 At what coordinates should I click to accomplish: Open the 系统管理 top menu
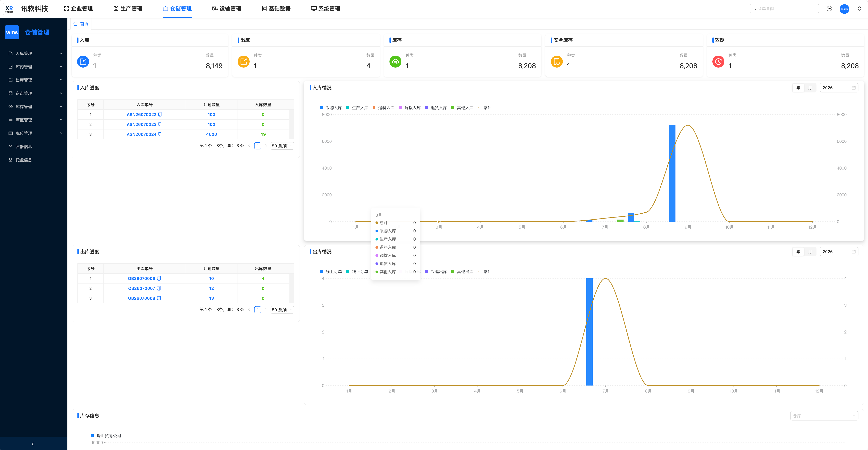325,9
